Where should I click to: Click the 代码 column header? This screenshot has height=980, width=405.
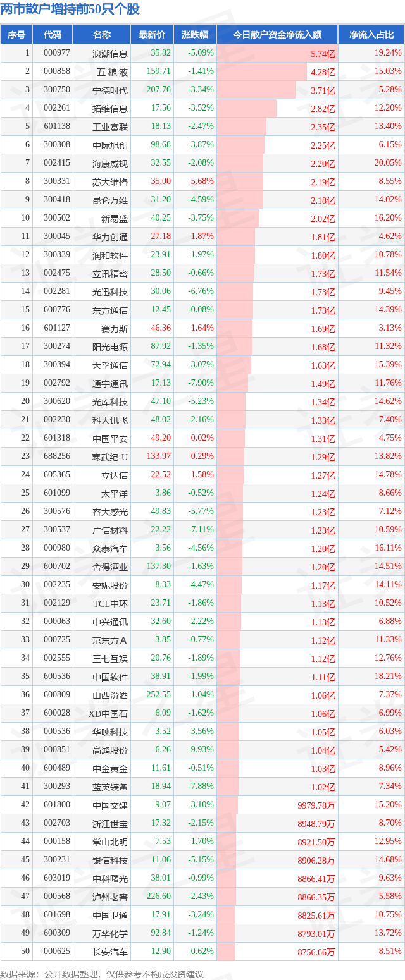coord(53,35)
